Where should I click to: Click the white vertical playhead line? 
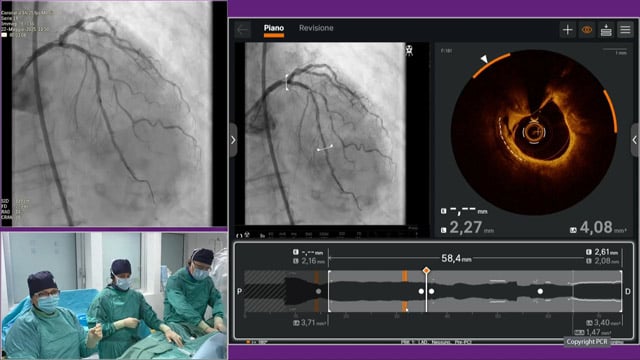426,293
